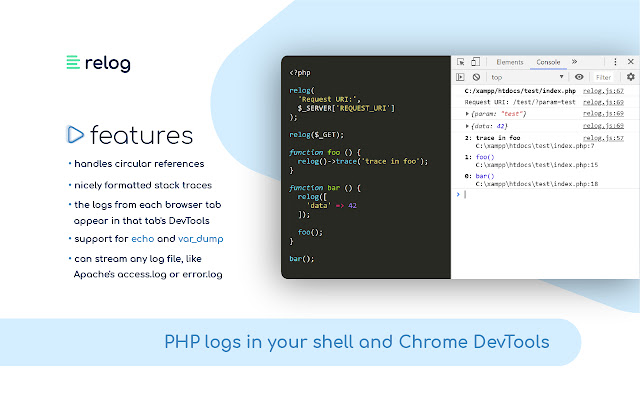Close the DevTools panel with X
The image size is (640, 400).
tap(631, 62)
